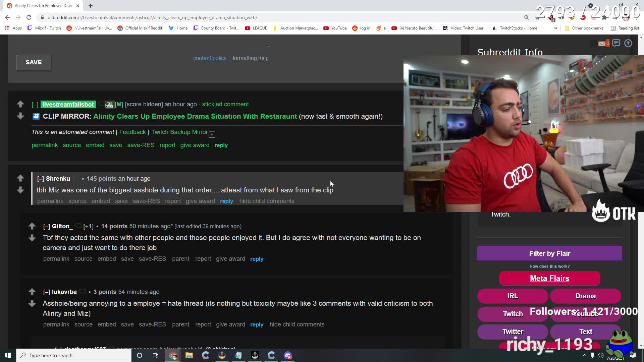
Task: Downvote Gilton_'s comment
Action: click(32, 238)
